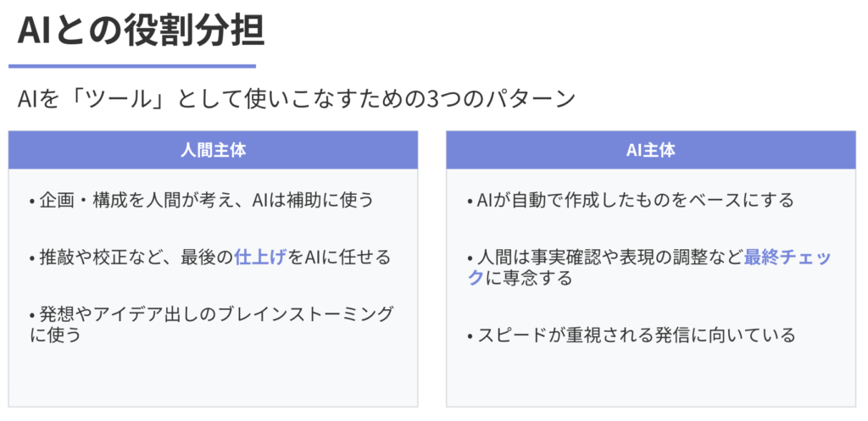Select bullet 人間は事実確認や表現の調整
The height and width of the screenshot is (421, 868).
(x=650, y=268)
